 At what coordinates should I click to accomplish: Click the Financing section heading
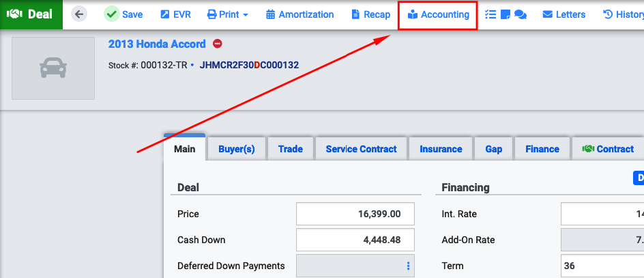click(465, 188)
